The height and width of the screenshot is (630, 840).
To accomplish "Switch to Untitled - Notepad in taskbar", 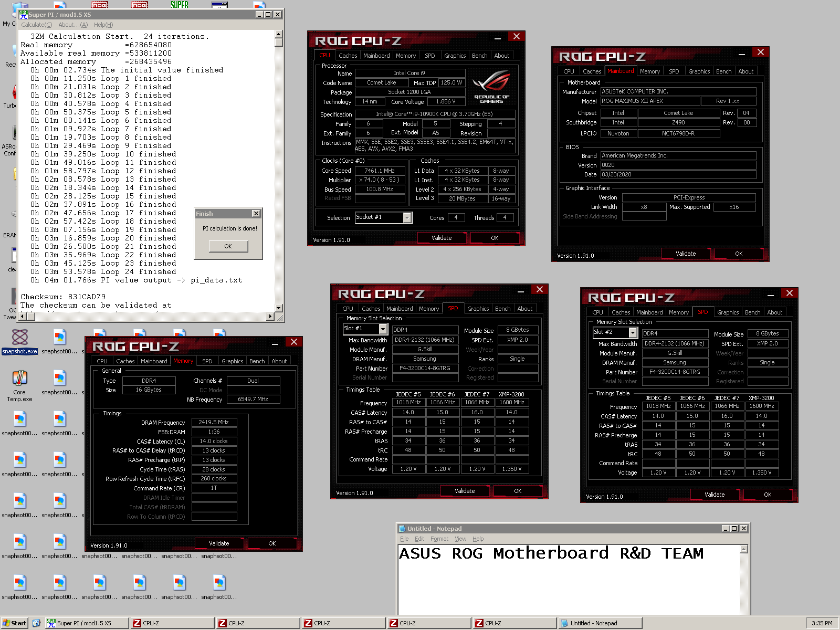I will [600, 623].
